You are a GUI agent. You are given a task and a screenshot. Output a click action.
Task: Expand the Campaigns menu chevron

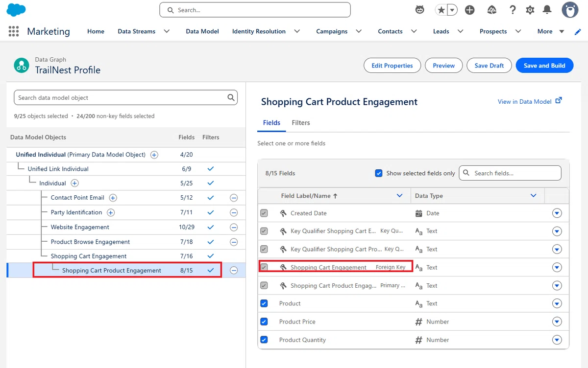[359, 31]
